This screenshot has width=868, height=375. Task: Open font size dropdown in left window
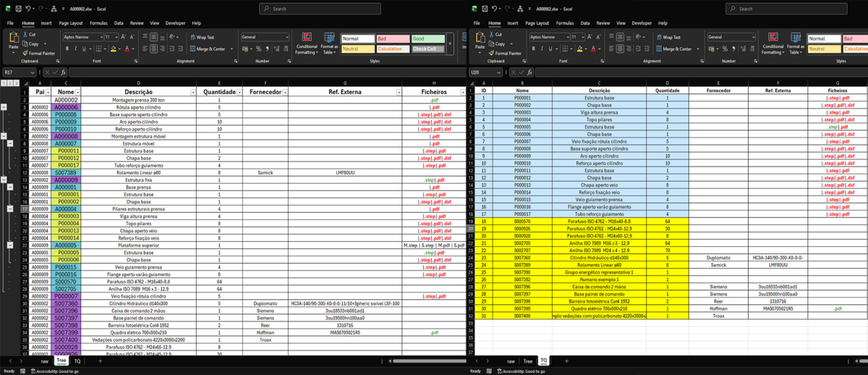click(x=116, y=37)
